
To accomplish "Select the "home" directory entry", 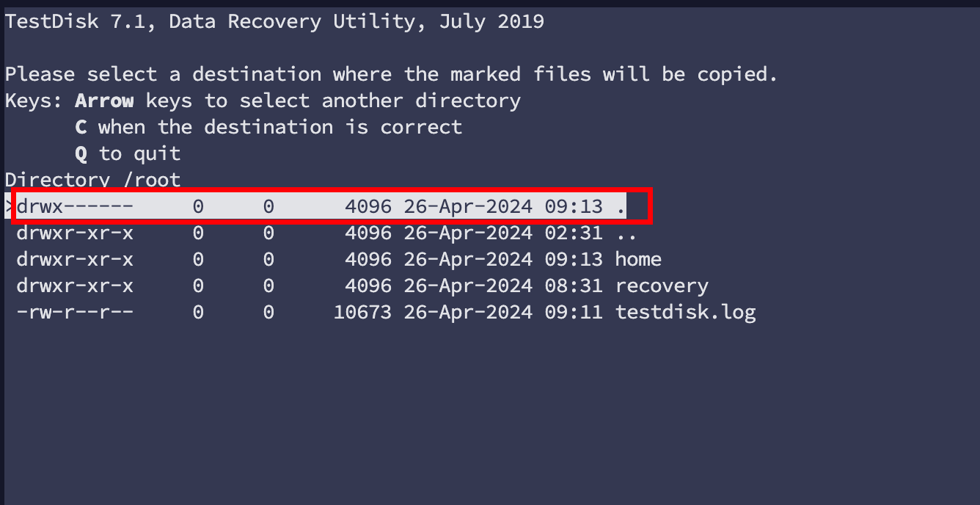I will click(637, 259).
